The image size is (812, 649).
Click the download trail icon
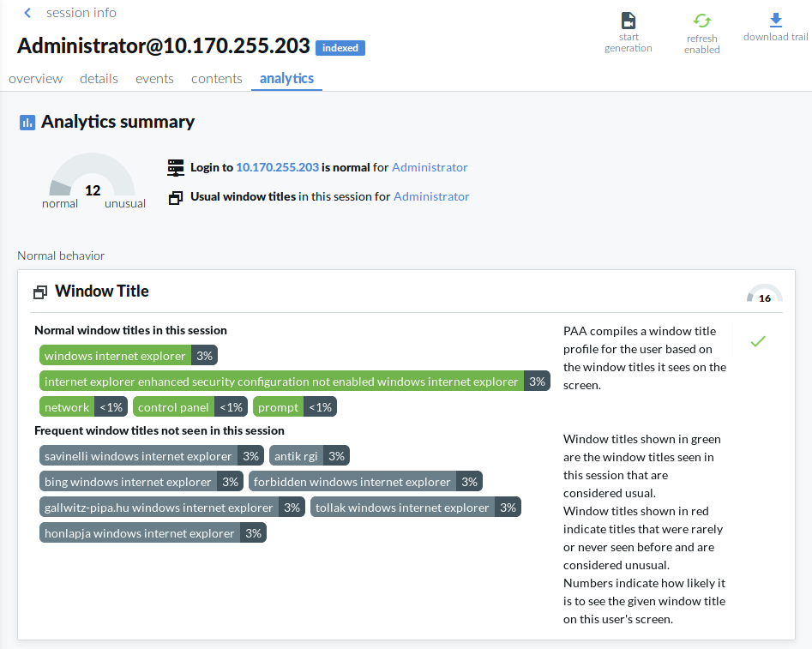coord(776,20)
